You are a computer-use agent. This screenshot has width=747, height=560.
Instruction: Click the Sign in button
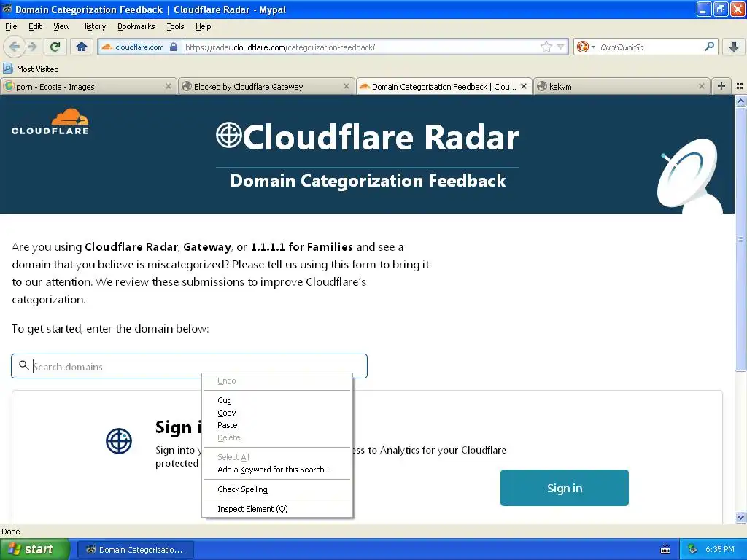565,488
